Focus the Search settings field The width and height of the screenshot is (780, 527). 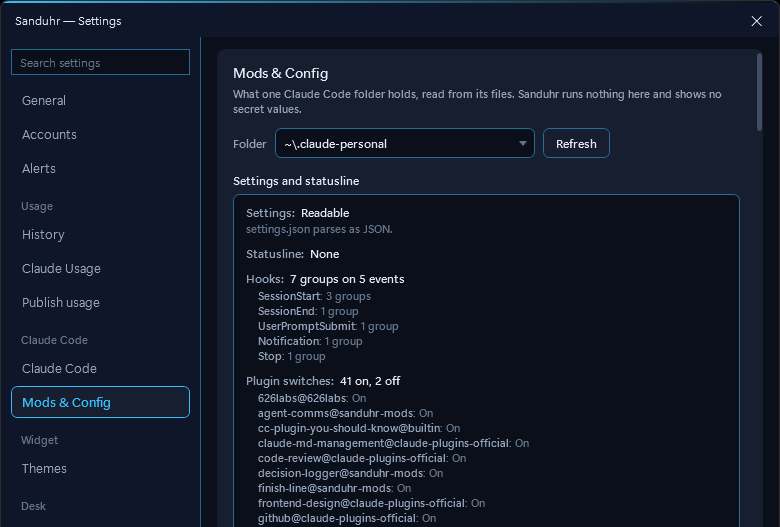[x=100, y=62]
